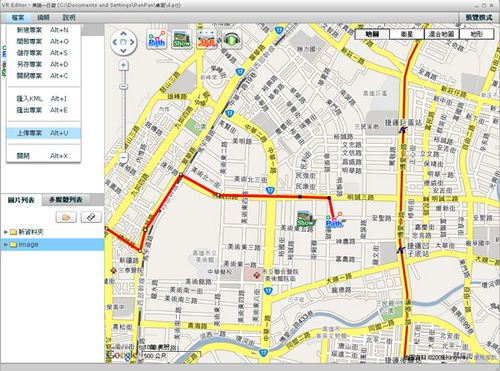Select the eraser icon button in the image list
Screen dimensions: 500x371
(x=91, y=217)
